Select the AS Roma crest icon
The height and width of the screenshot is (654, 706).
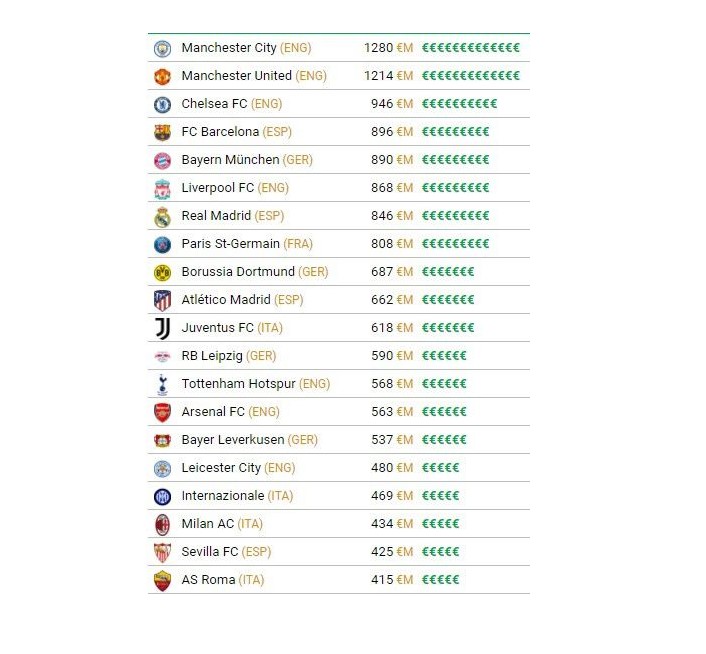(162, 580)
